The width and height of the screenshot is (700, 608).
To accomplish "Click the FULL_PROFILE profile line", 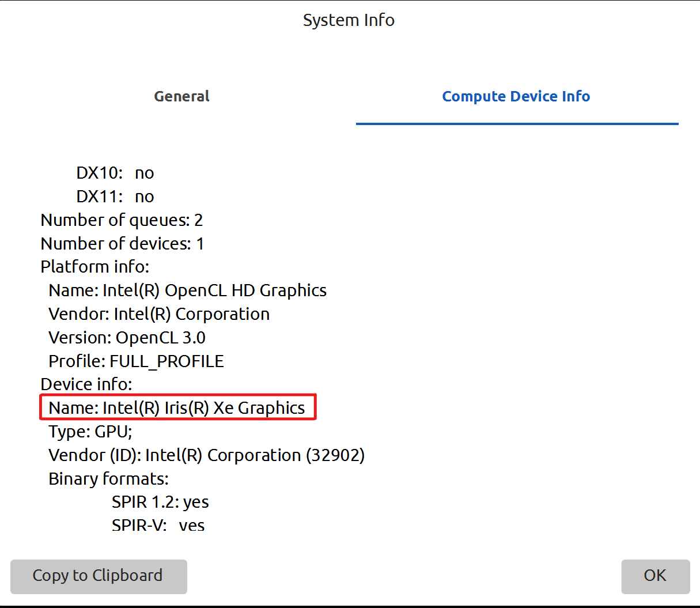I will tap(136, 361).
